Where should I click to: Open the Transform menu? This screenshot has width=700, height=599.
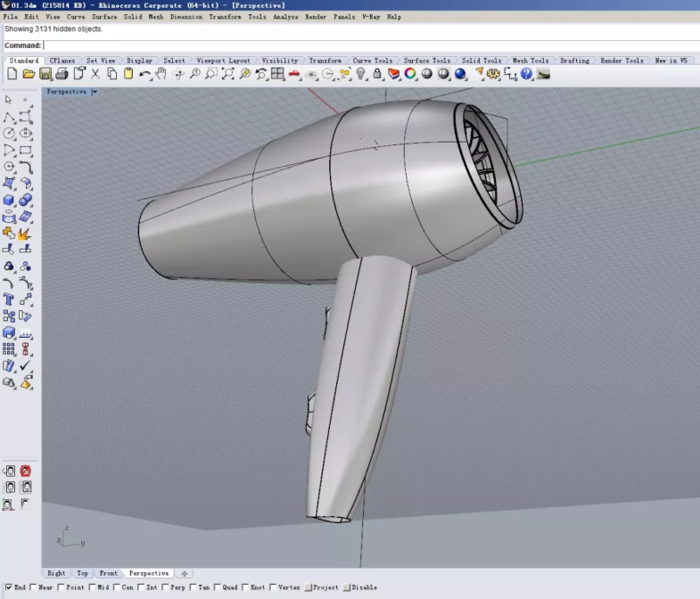click(x=225, y=16)
